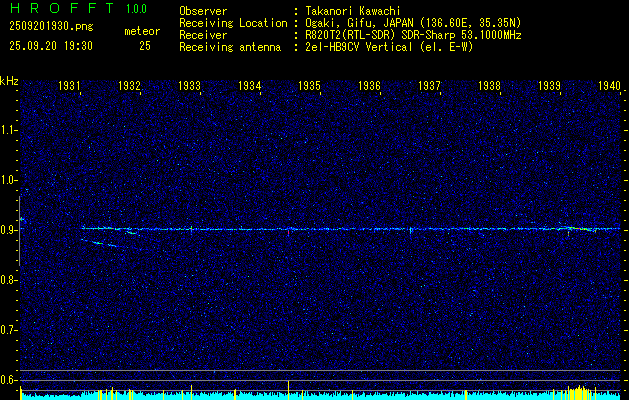Viewport: 629px width, 400px height.
Task: Click the R820T2(RTL-SDR) SDR-Sharp receiver text
Action: (413, 35)
